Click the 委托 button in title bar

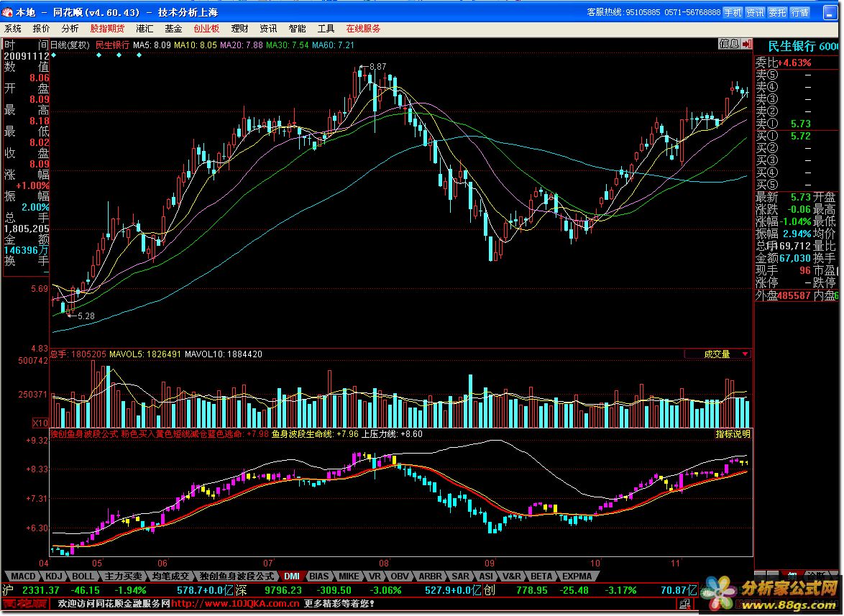point(777,12)
